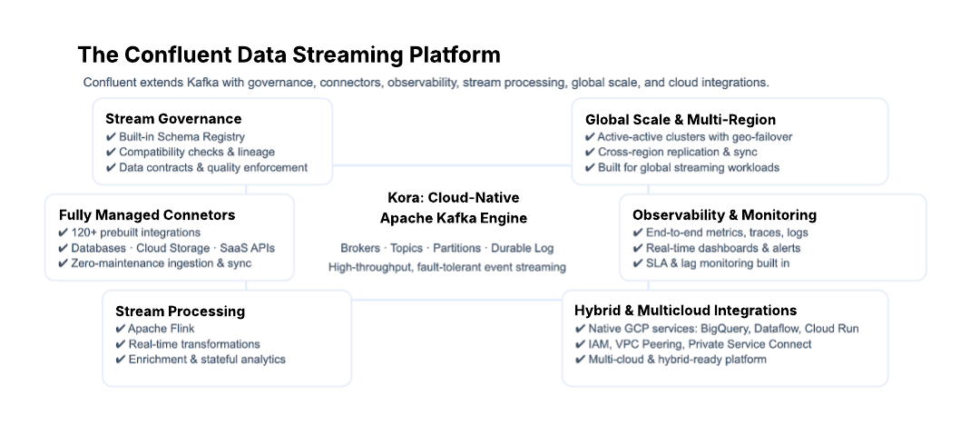Click checkmark beside 'End-to-end metrics, traces, logs'

638,233
